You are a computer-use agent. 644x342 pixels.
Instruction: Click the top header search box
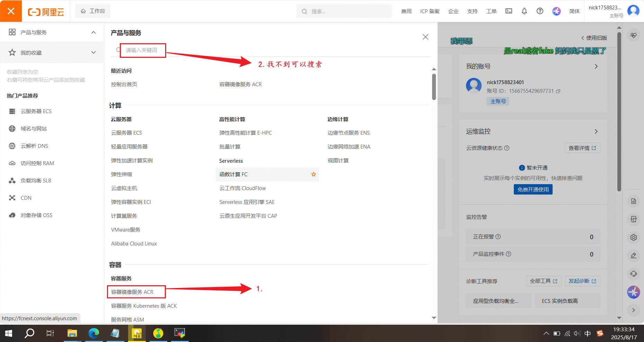pos(344,11)
